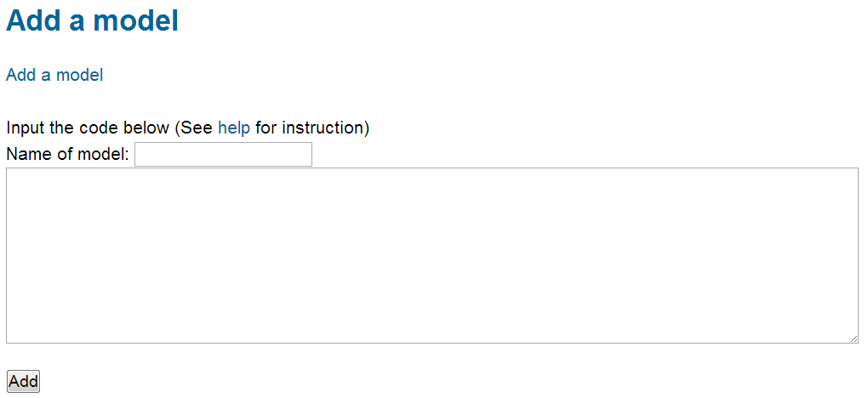Follow the blue 'Add a model' link
This screenshot has width=868, height=398.
54,75
